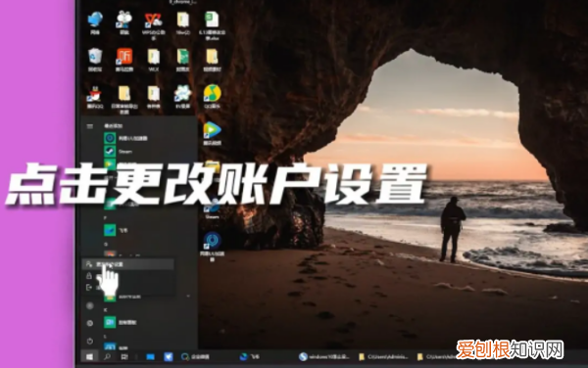The width and height of the screenshot is (588, 368).
Task: Open the green-covered folder on desktop
Action: [x=182, y=60]
